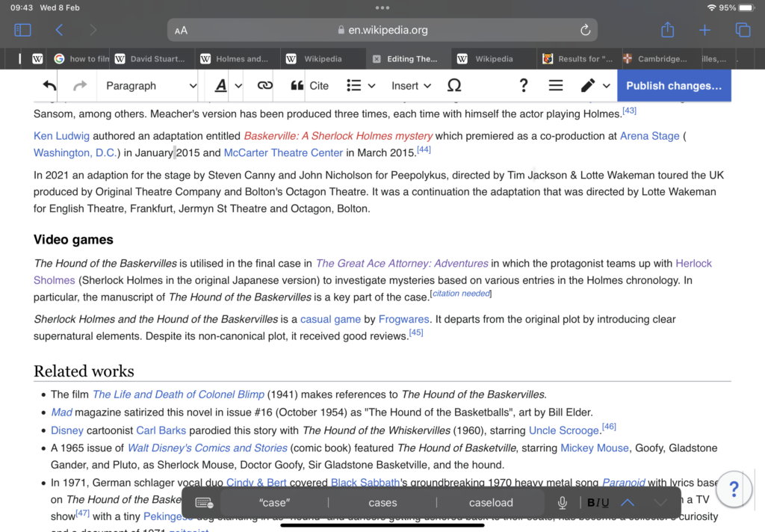
Task: Choose the "cases" keyboard suggestion
Action: click(x=382, y=503)
